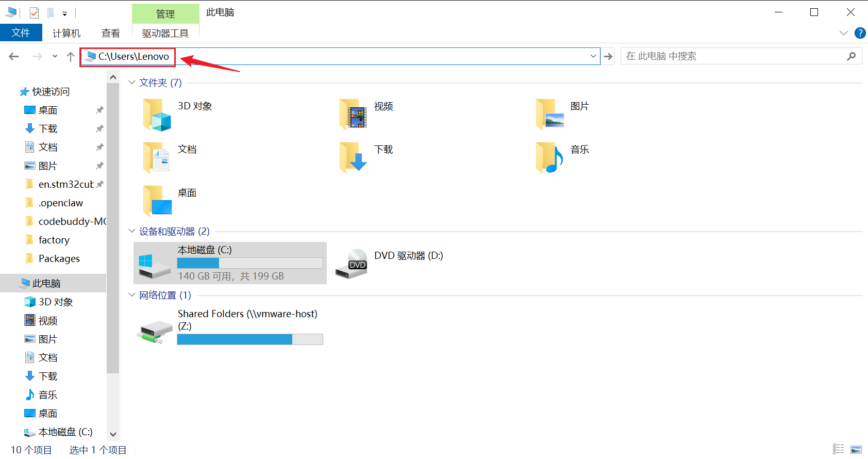868x459 pixels.
Task: Unpin 图片 via its pin icon in quick access
Action: (99, 166)
